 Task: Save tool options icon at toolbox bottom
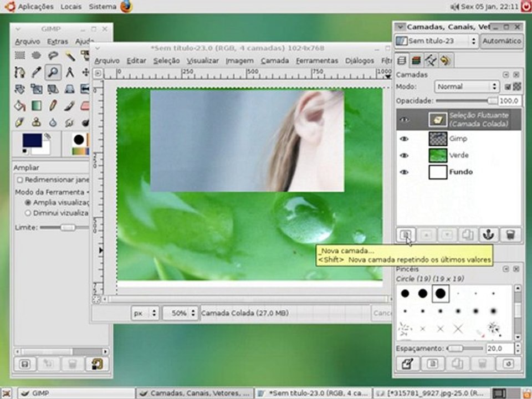coord(25,364)
